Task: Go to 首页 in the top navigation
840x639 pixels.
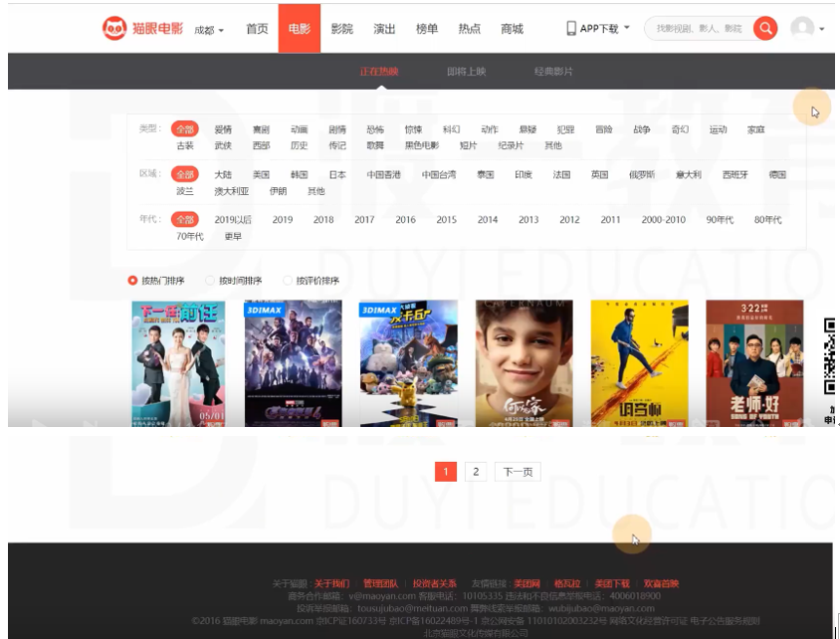Action: click(x=257, y=29)
